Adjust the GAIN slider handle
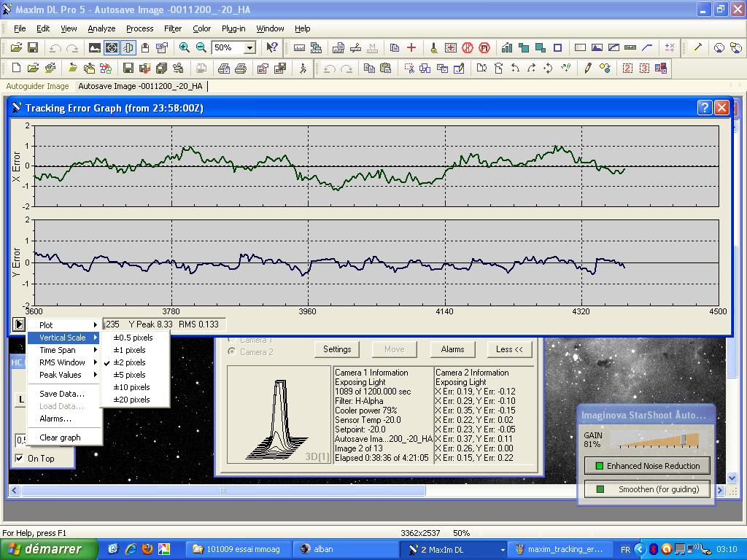Screen dimensions: 747x560 (x=684, y=439)
